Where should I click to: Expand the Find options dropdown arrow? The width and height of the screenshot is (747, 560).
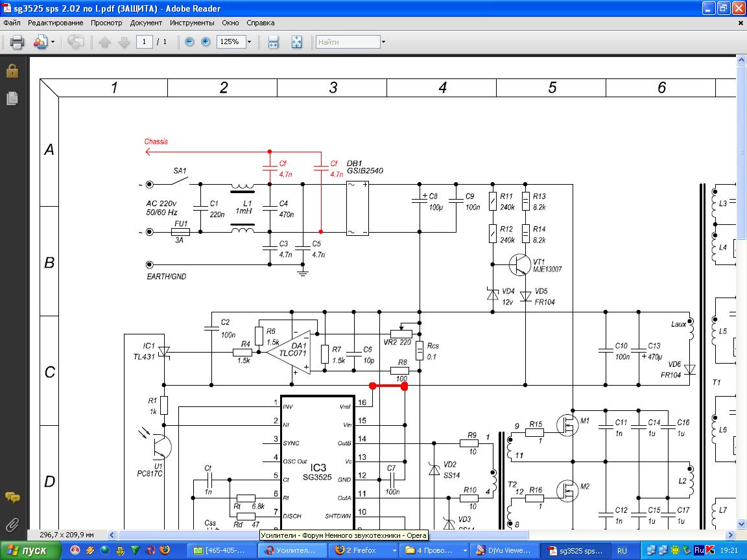[x=383, y=42]
